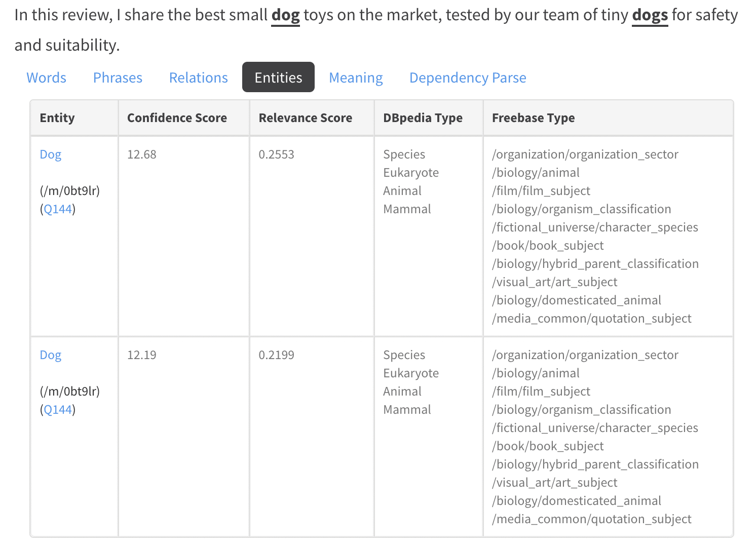Click the underlined word "dogs" in sentence
This screenshot has height=547, width=756.
[x=650, y=15]
